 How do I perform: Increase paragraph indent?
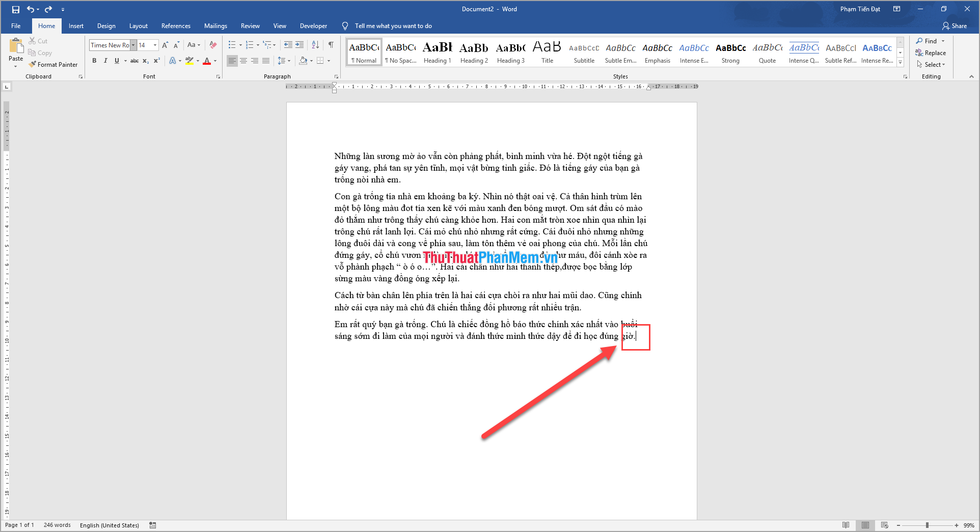pos(300,45)
